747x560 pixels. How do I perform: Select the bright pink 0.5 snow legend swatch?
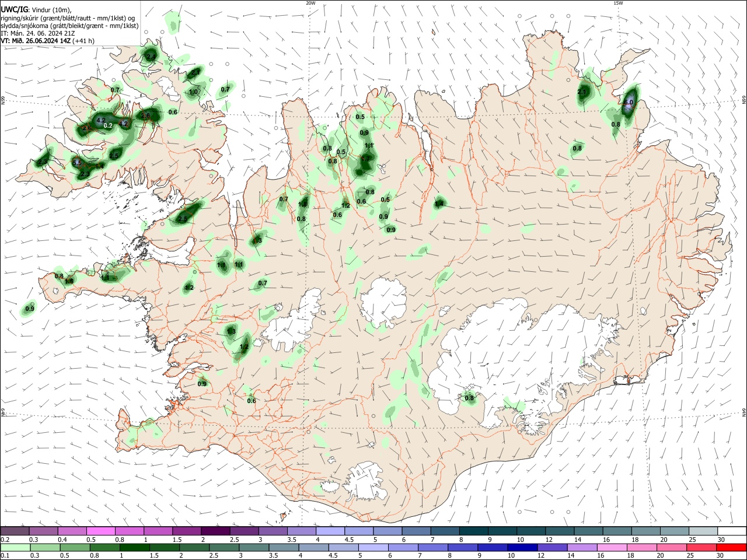(100, 531)
